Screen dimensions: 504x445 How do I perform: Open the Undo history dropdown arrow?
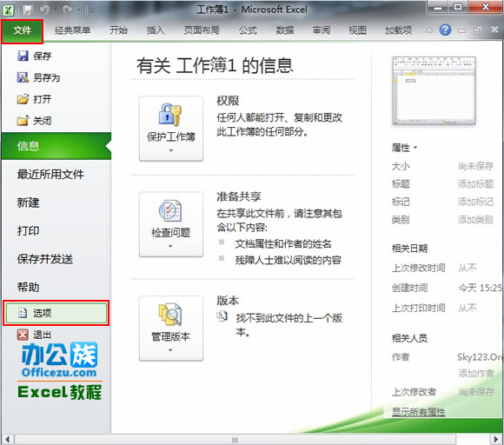55,10
